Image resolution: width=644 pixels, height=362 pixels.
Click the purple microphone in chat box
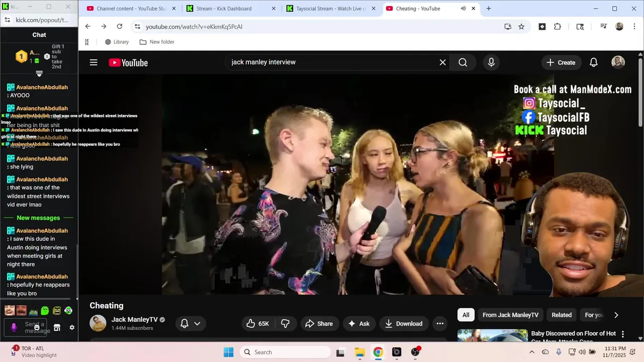pos(14,327)
